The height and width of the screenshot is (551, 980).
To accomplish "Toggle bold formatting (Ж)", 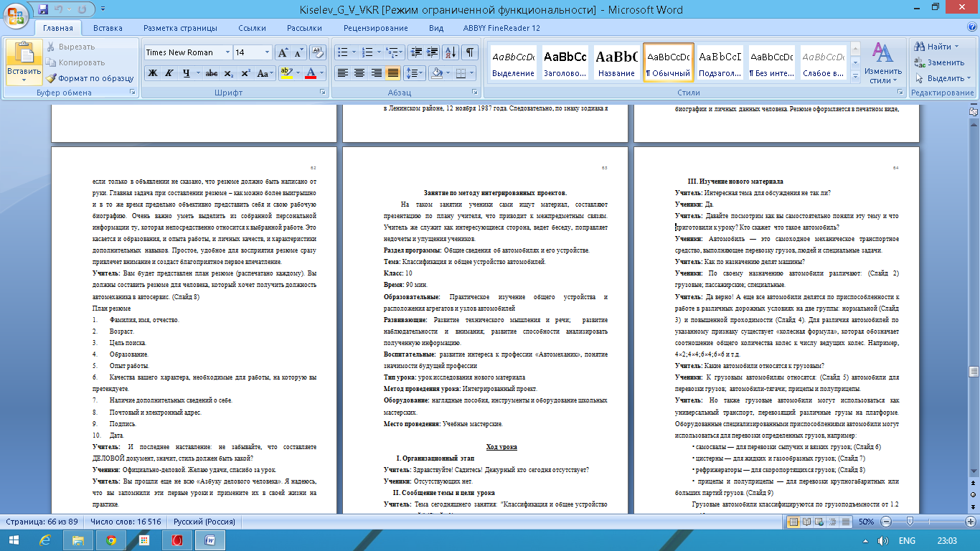I will (152, 73).
